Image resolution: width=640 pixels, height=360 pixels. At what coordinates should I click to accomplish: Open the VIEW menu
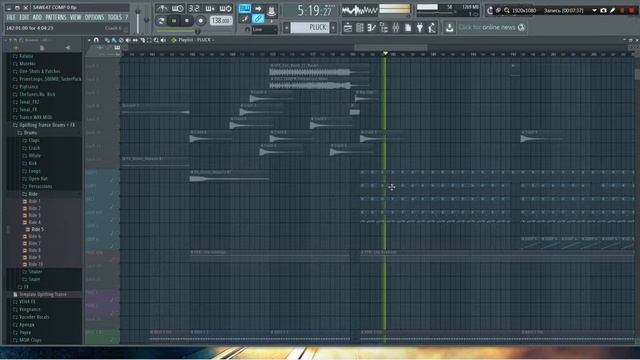[x=76, y=17]
